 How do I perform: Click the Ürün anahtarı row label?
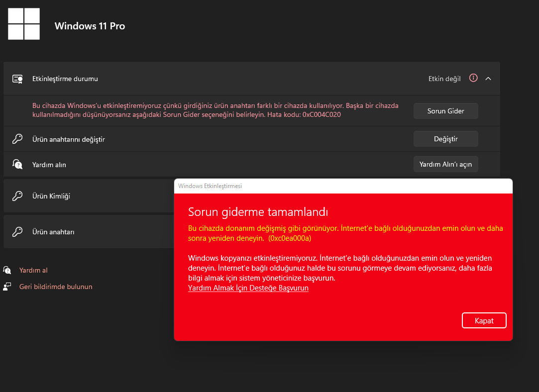53,232
